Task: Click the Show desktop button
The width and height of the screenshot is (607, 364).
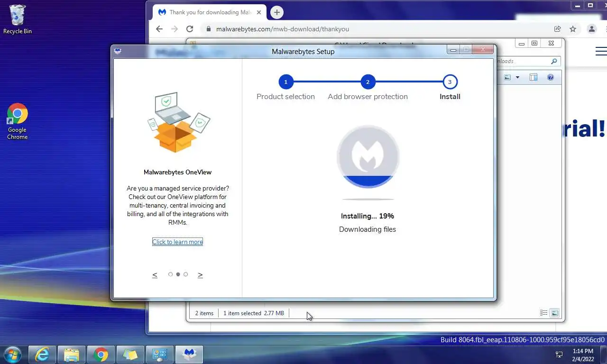Action: (x=603, y=355)
